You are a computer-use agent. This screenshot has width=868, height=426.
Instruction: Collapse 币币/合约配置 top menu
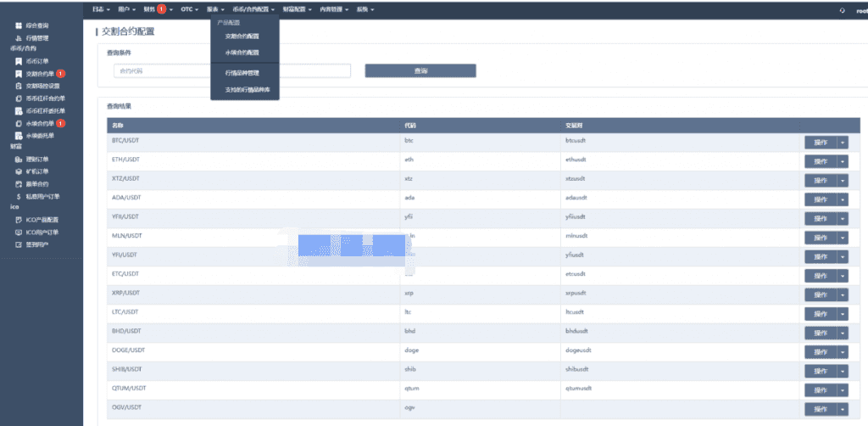point(253,10)
